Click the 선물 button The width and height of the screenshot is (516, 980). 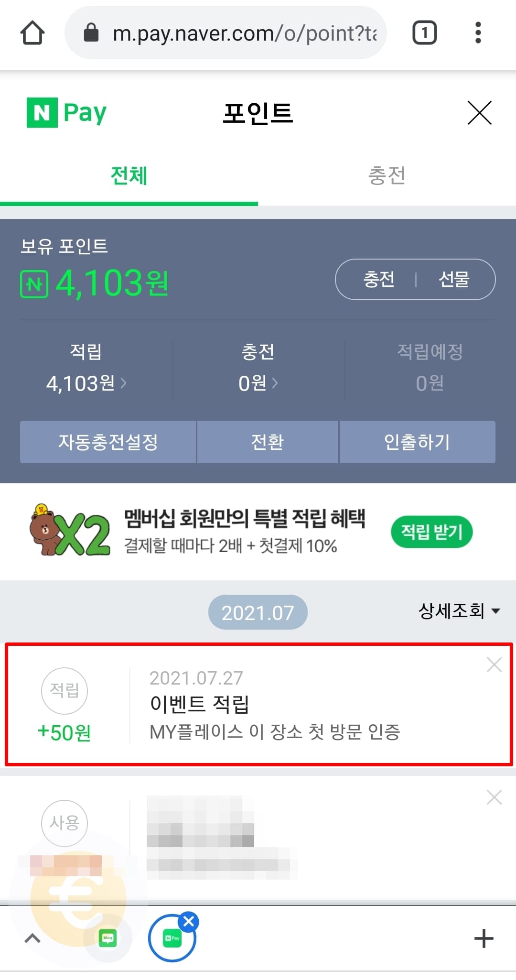tap(454, 279)
